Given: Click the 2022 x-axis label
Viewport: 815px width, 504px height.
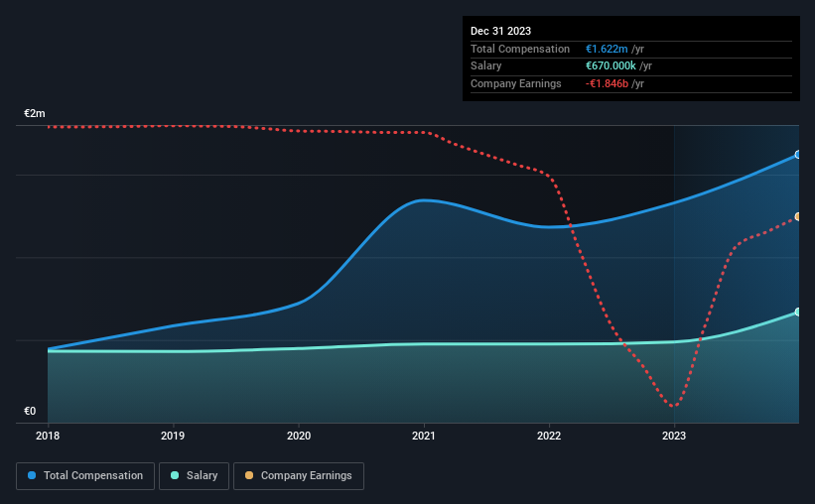Looking at the screenshot, I should pos(549,436).
